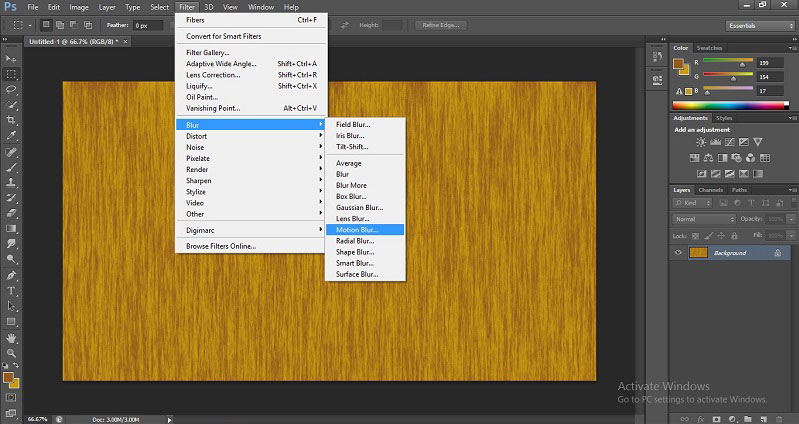Screen dimensions: 799x424
Task: Select the Spot Healing Brush tool
Action: pyautogui.click(x=11, y=152)
